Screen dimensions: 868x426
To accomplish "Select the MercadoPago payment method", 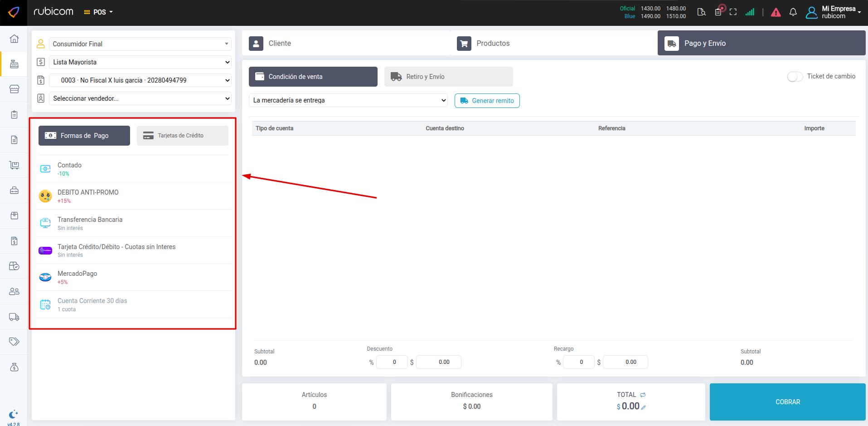I will pyautogui.click(x=77, y=274).
